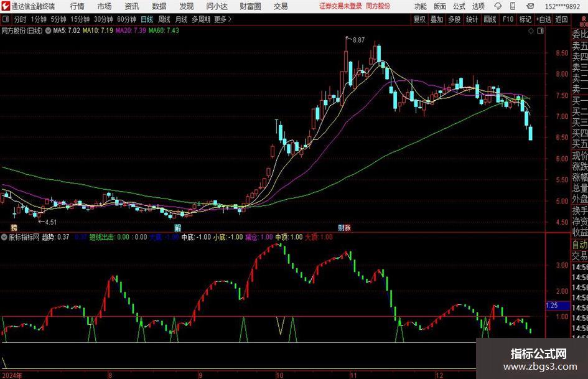Open the 发现 menu
This screenshot has width=588, height=379.
pyautogui.click(x=187, y=6)
